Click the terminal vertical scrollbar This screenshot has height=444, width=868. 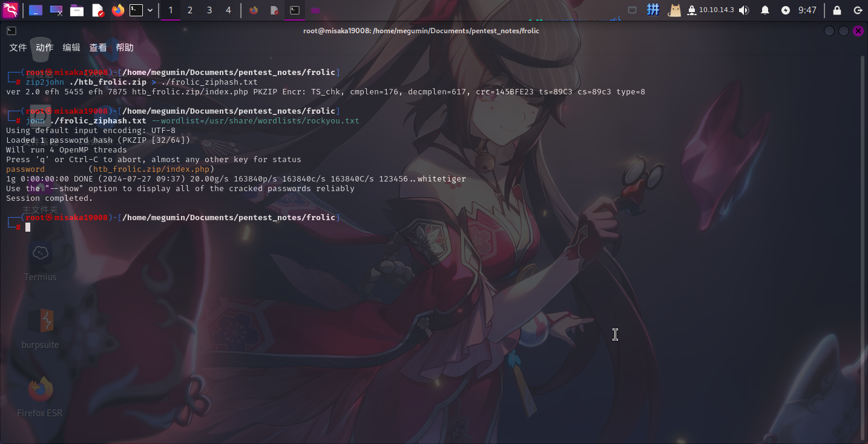click(863, 248)
